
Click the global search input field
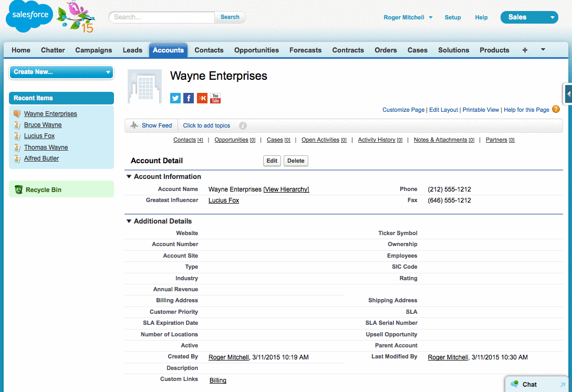click(x=162, y=17)
